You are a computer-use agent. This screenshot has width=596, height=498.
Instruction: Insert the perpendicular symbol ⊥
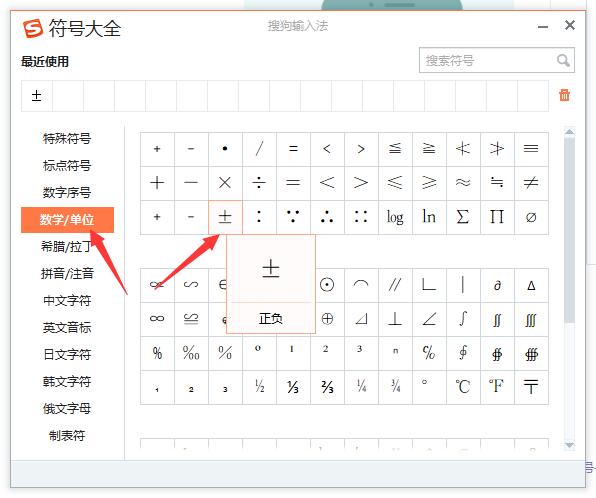(395, 319)
